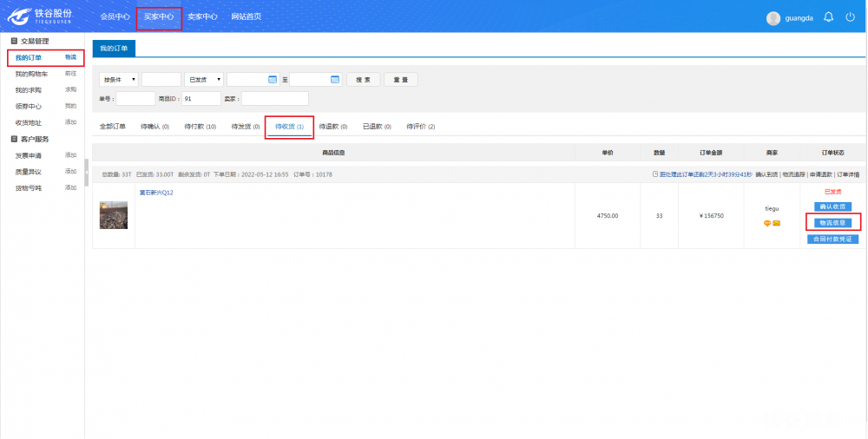
Task: Open the 黄石新兴Q12 product link
Action: pos(156,193)
